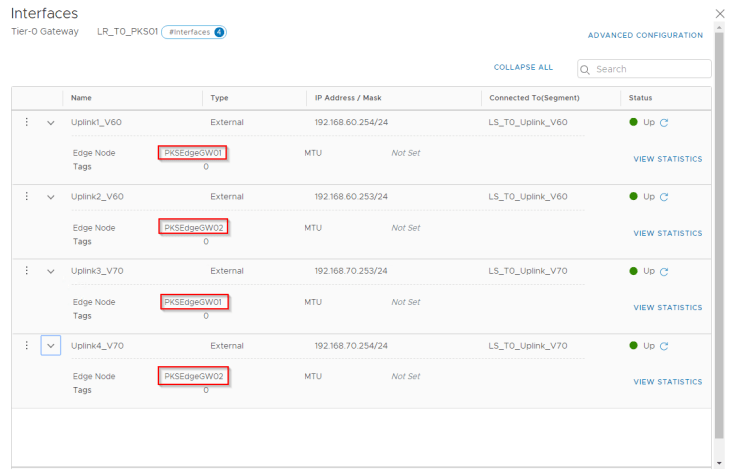Collapse the Uplink1_V60 row details
This screenshot has width=730, height=473.
click(x=51, y=123)
